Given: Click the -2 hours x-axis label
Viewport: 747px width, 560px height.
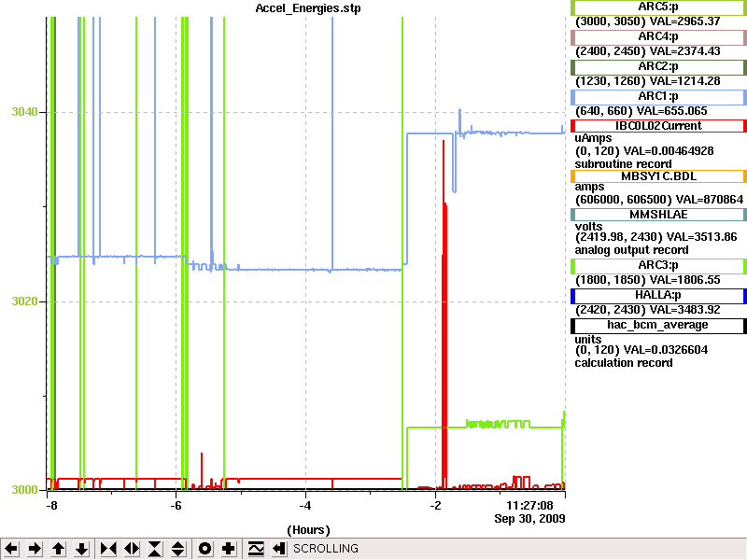Looking at the screenshot, I should pos(435,506).
